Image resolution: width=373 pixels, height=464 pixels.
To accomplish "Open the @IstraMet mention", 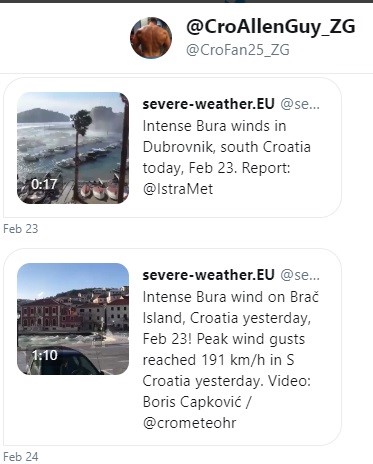I will 178,189.
